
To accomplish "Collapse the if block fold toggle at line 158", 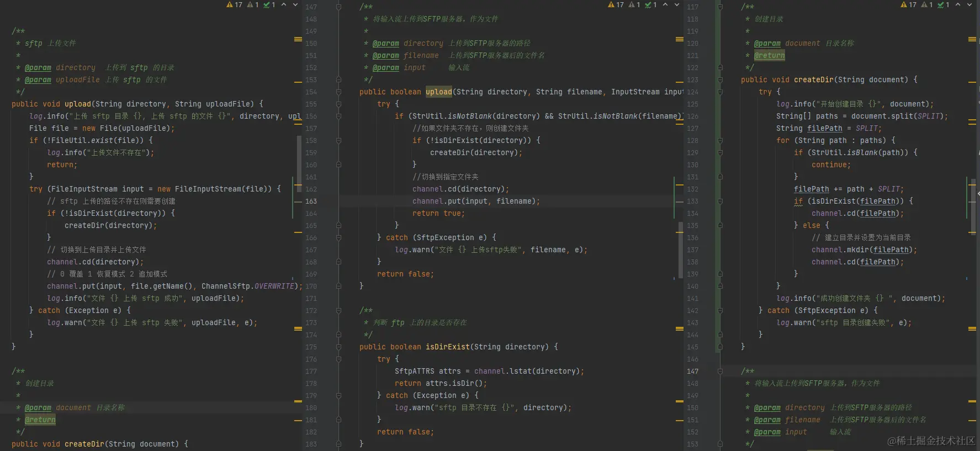I will (338, 140).
